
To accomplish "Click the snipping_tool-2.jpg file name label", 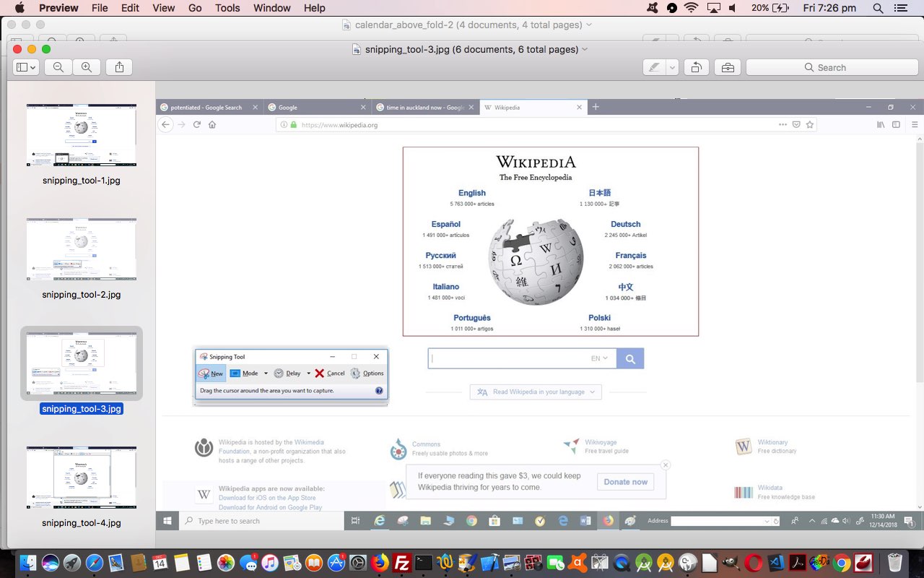I will [82, 295].
